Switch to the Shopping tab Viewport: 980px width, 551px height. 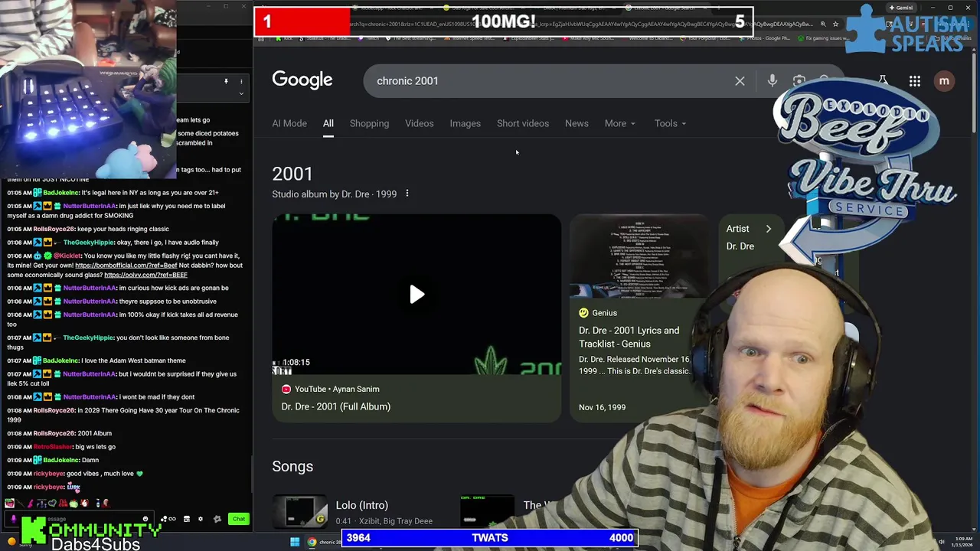(x=369, y=123)
